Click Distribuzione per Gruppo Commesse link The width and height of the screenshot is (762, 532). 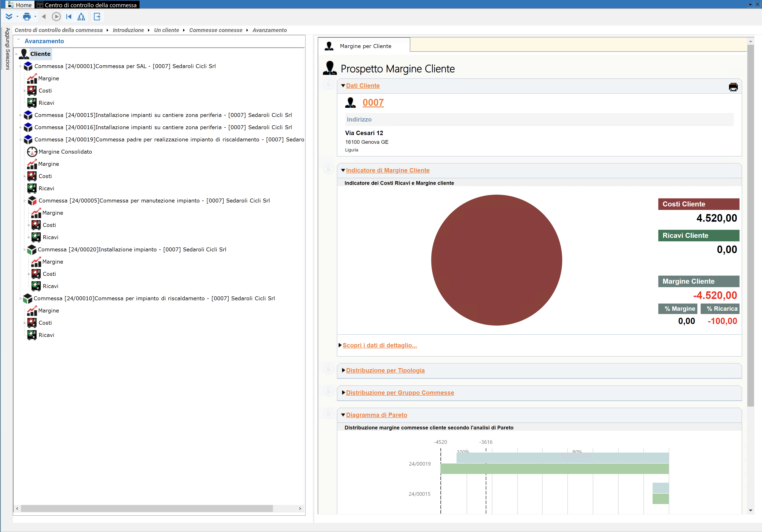click(x=400, y=392)
